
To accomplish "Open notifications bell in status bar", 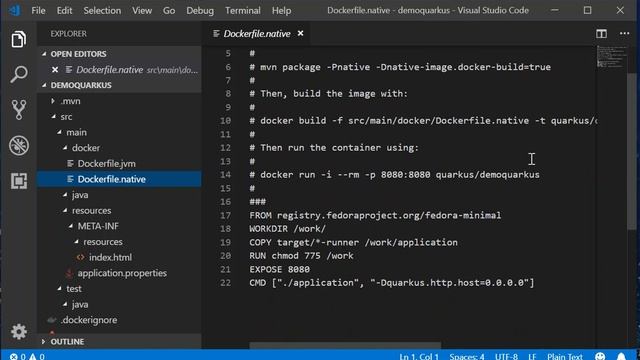I will tap(621, 356).
